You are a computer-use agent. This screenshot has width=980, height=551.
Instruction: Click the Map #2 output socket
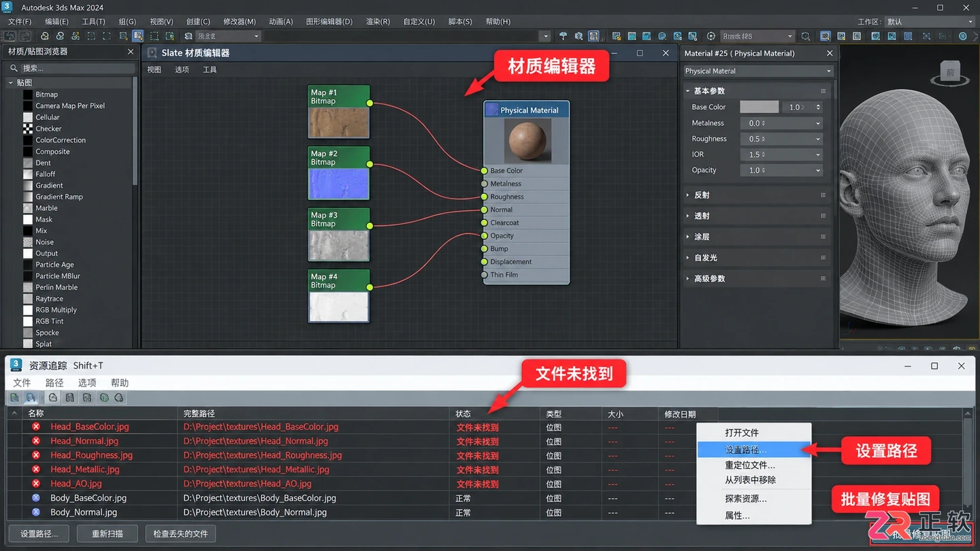(370, 164)
